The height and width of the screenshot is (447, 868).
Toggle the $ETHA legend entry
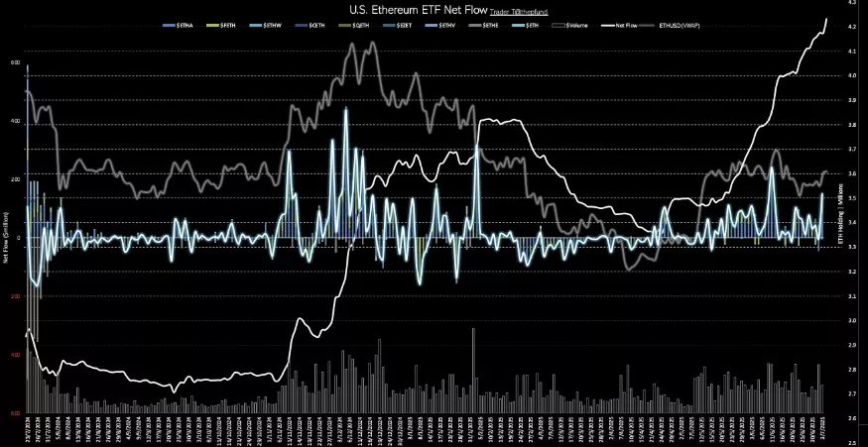[x=178, y=26]
